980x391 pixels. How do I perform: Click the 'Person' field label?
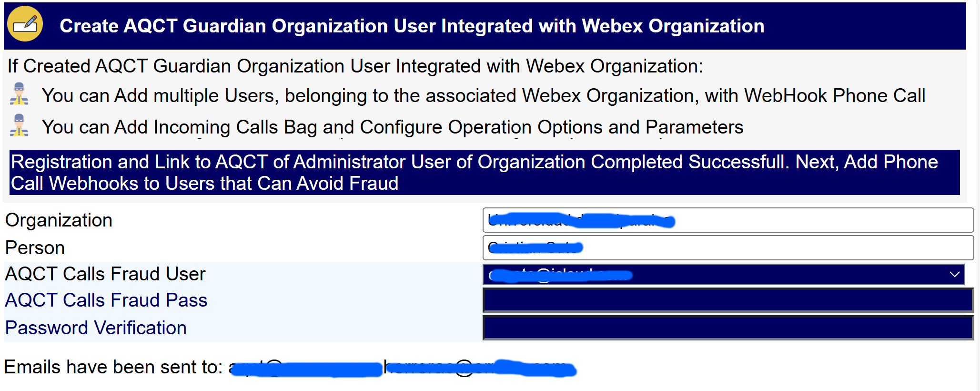coord(35,248)
